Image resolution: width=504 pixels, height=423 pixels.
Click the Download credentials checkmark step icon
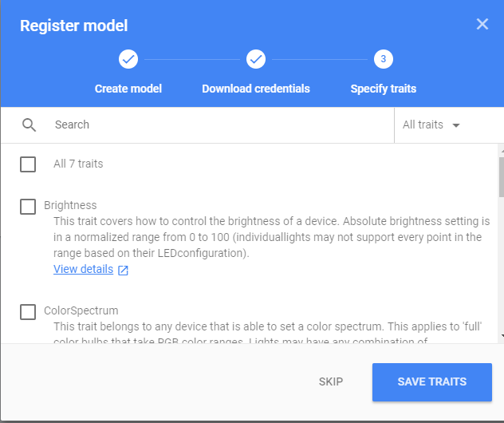coord(256,59)
